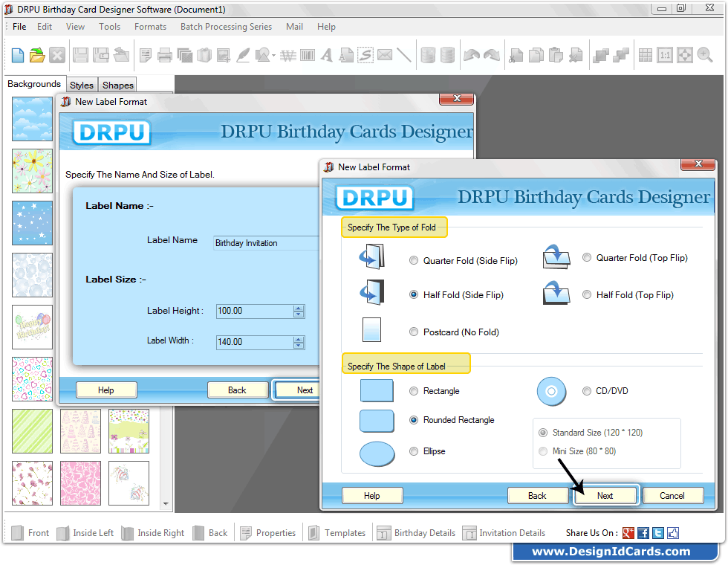Select Postcard (No Fold) option

point(414,332)
